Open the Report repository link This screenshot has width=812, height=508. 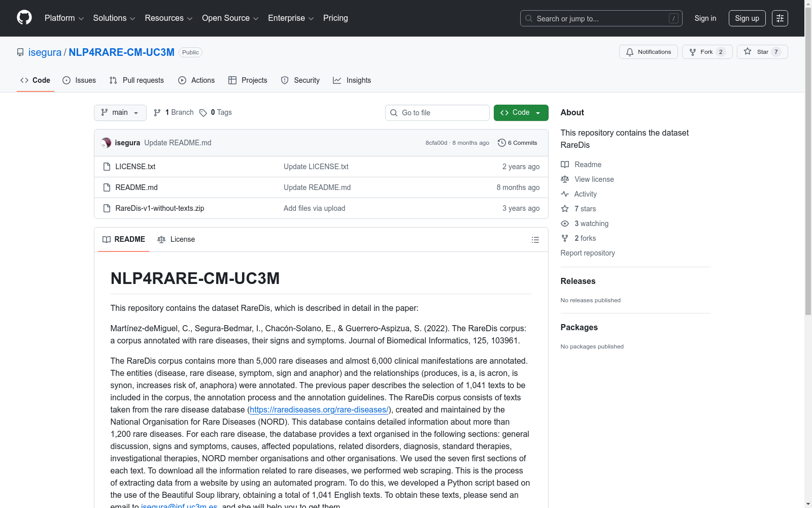[x=588, y=253]
